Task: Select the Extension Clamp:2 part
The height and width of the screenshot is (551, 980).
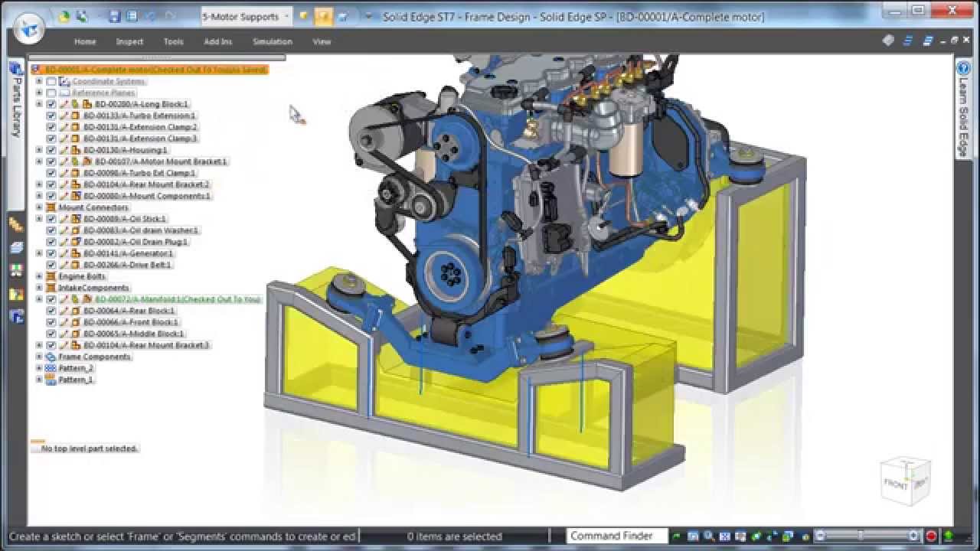Action: (141, 127)
